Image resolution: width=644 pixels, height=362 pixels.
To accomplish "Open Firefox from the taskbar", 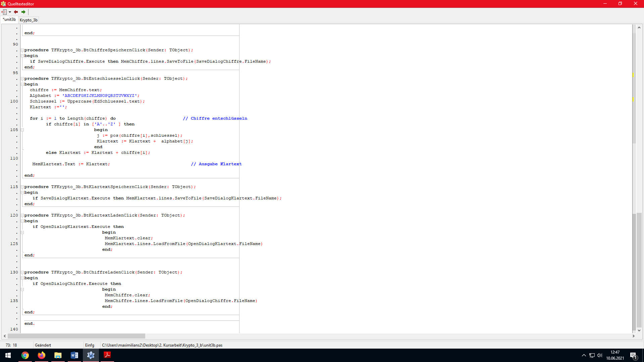I will tap(42, 355).
